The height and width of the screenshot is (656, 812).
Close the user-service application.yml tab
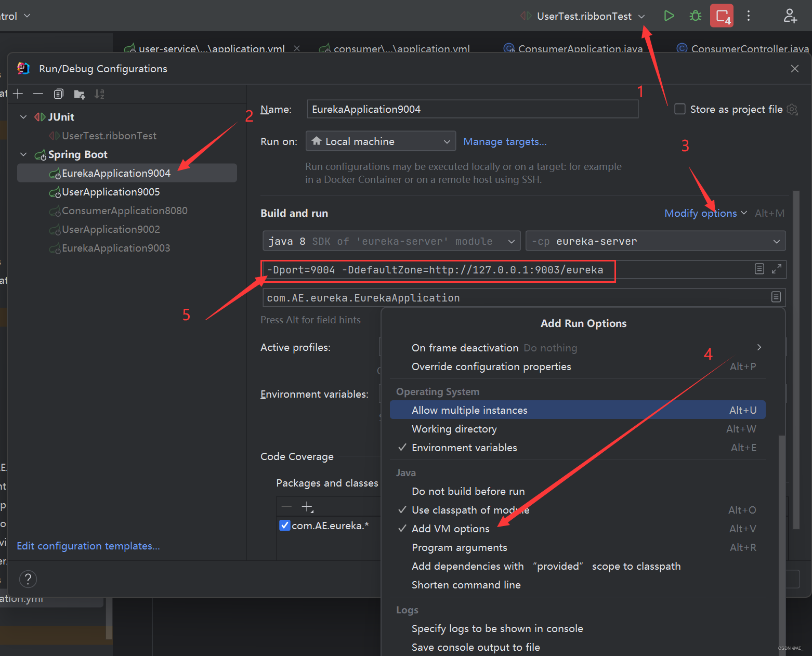[x=297, y=48]
